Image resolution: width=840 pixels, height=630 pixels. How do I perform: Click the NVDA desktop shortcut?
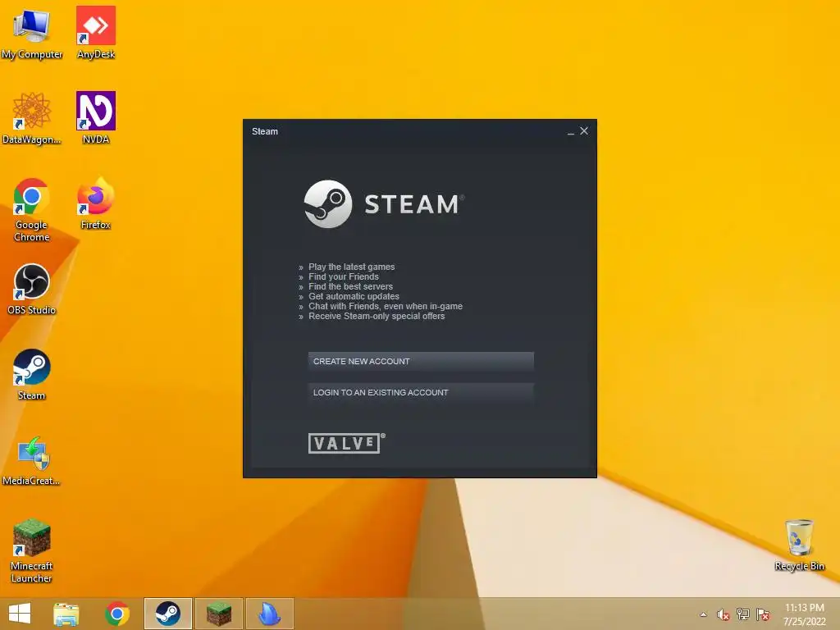(96, 118)
